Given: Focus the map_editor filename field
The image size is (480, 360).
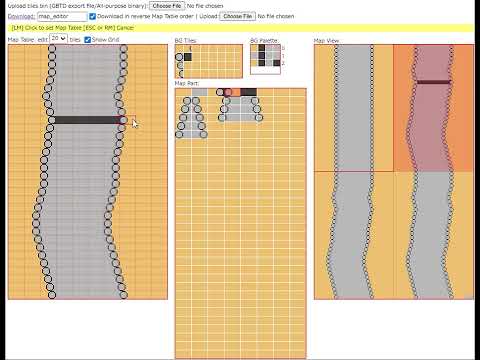Looking at the screenshot, I should pyautogui.click(x=62, y=16).
